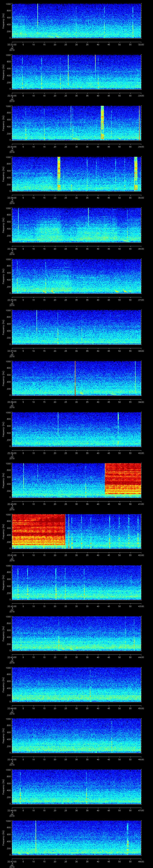The height and width of the screenshot is (868, 153).
Task: Click the 22:34:00 start time label
Action: click(12, 197)
